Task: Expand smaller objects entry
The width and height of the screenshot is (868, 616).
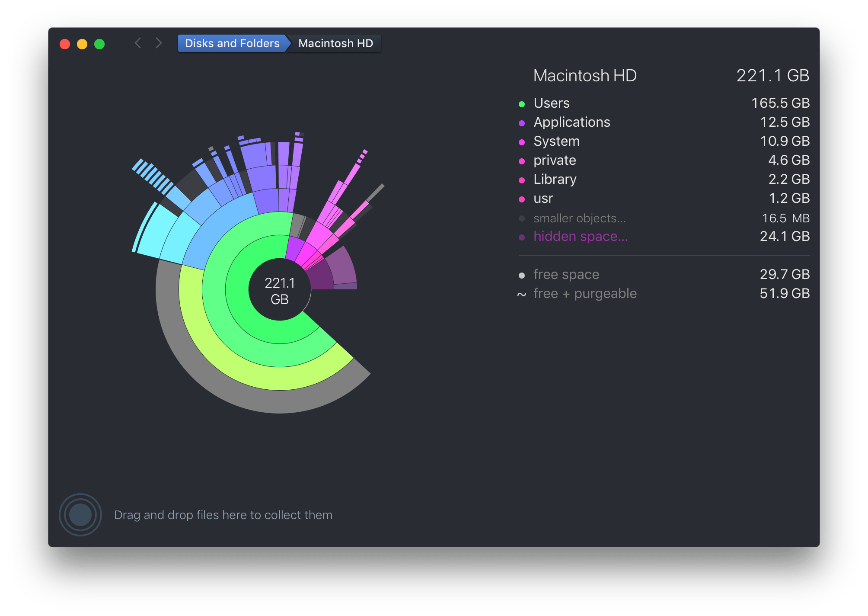Action: (579, 218)
